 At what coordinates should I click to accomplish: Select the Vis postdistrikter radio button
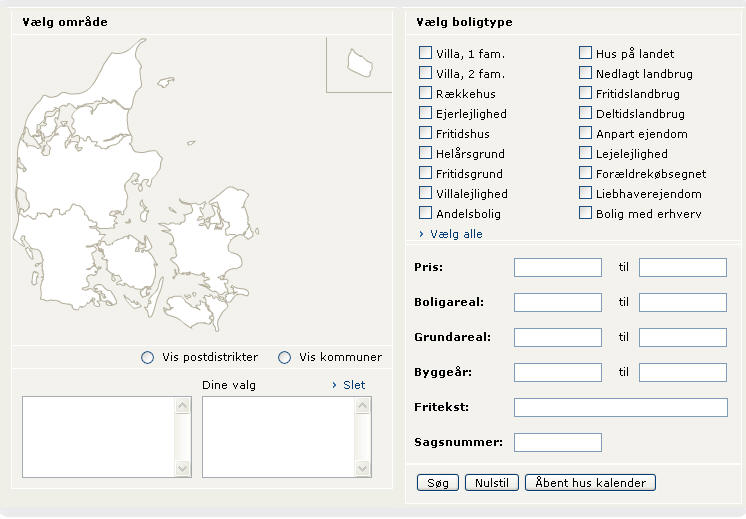coord(147,357)
